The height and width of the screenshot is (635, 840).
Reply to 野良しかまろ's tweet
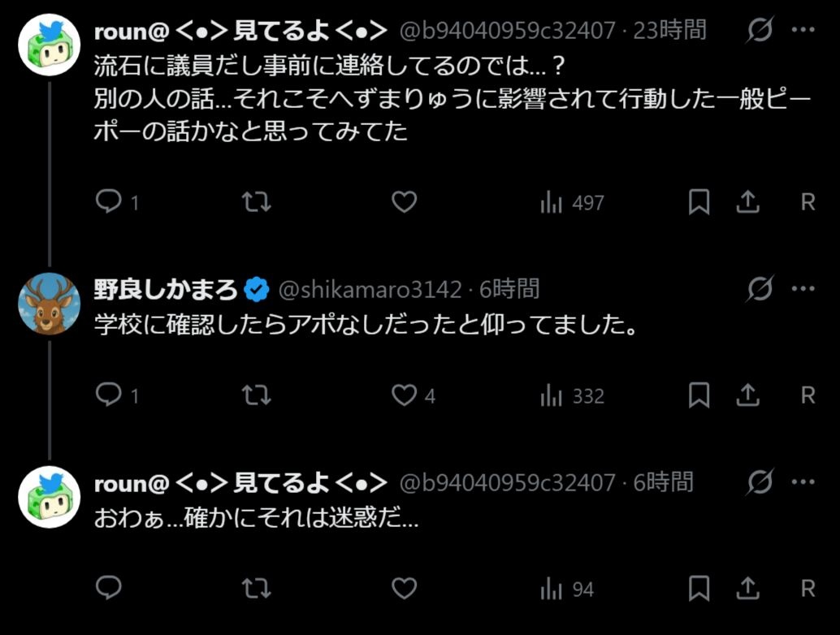(109, 395)
